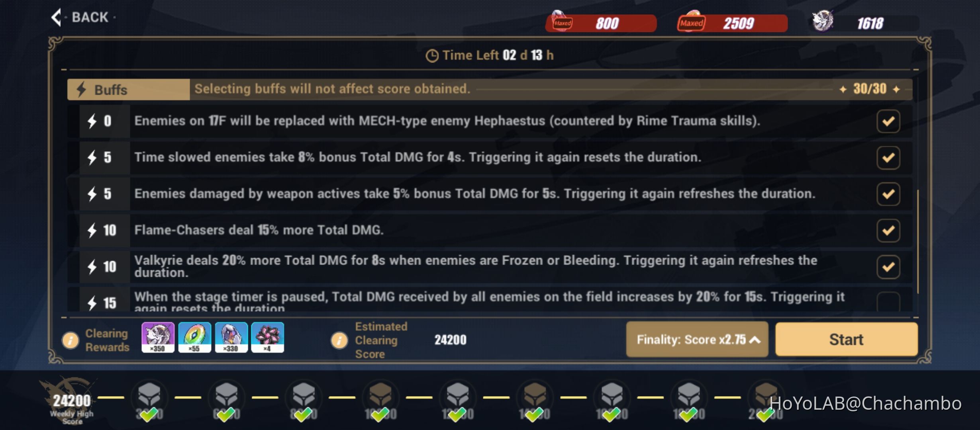The height and width of the screenshot is (430, 980).
Task: Start the stage
Action: point(846,339)
